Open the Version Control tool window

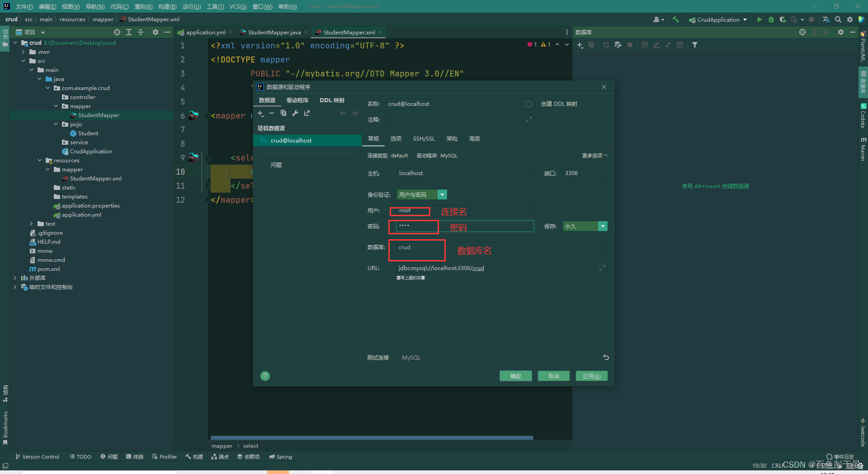[37, 457]
